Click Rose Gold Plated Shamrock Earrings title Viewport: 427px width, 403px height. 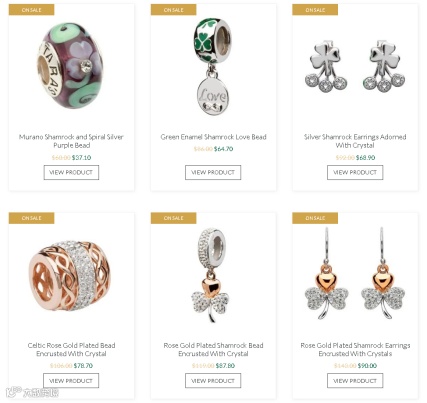tap(355, 349)
